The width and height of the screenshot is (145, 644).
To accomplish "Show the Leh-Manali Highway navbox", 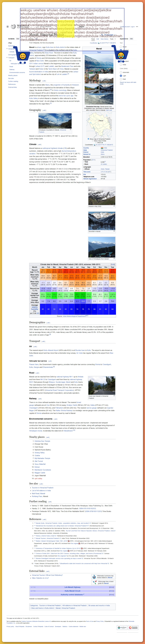I will [112, 587].
